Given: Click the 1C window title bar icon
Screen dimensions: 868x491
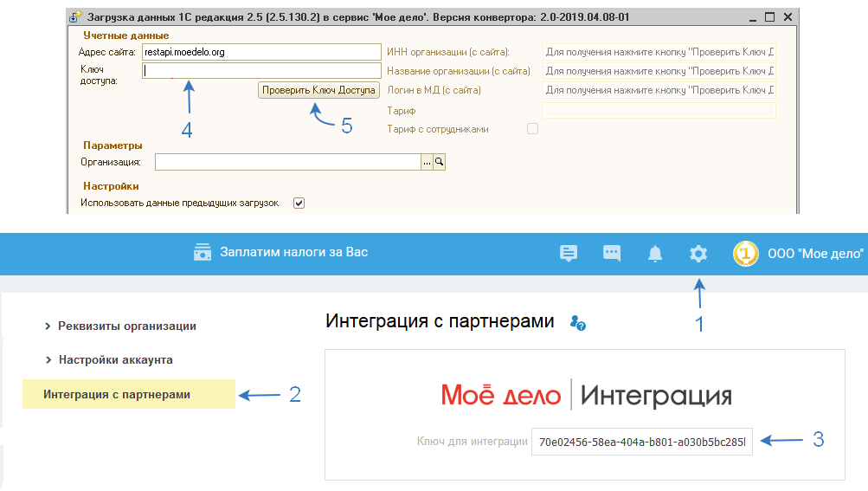Looking at the screenshot, I should click(75, 17).
